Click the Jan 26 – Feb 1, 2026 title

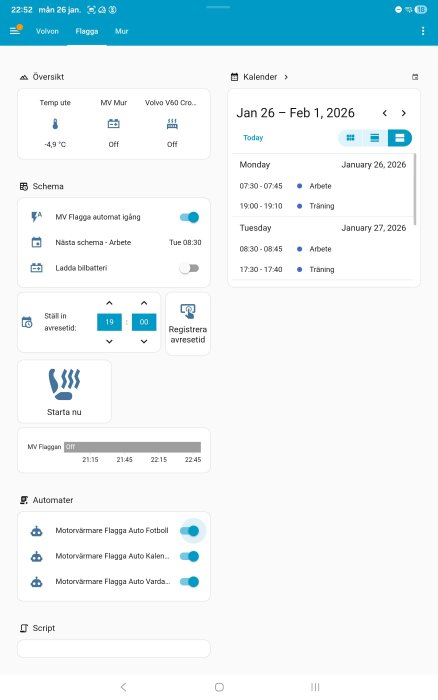coord(295,113)
